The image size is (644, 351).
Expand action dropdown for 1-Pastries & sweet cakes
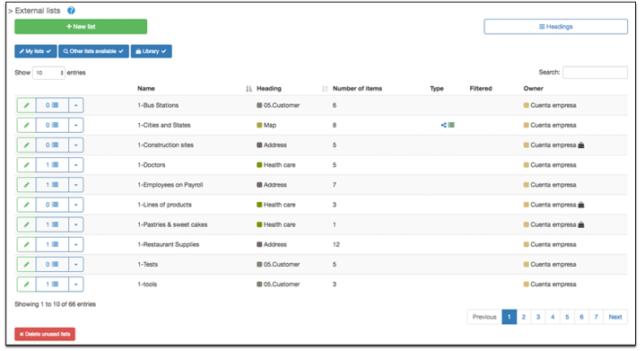[76, 224]
